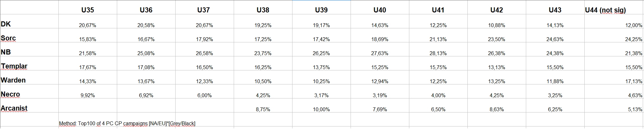Click the U44 (not sig) header cell
Viewport: 644px width, 130px height.
coord(614,7)
